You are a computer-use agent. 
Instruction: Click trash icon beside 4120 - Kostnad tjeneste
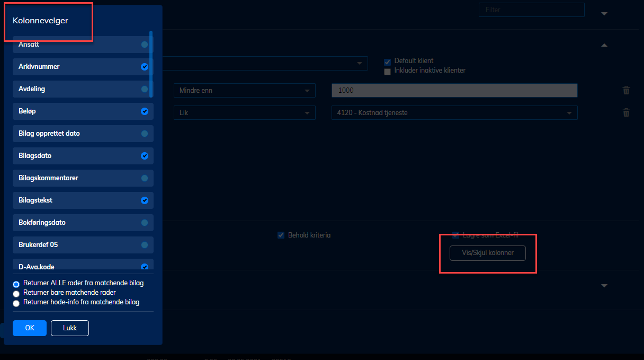(x=626, y=112)
